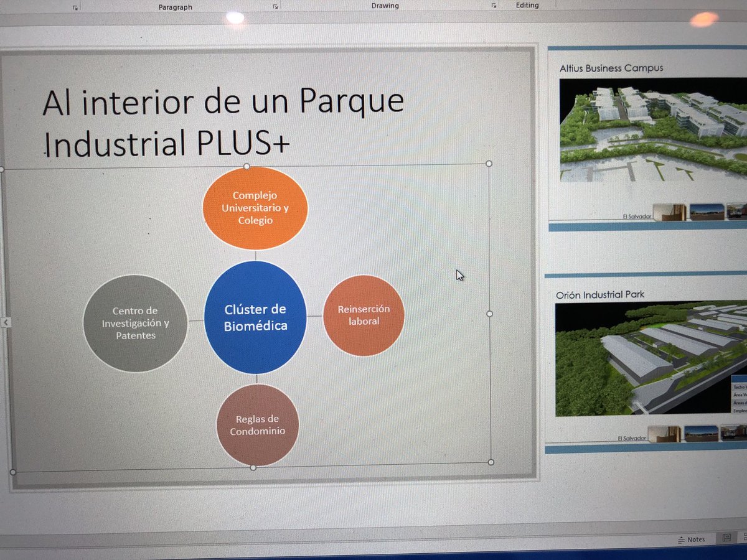Image resolution: width=747 pixels, height=560 pixels.
Task: Click the bottom-right SmartArt sizing handle
Action: tap(491, 462)
